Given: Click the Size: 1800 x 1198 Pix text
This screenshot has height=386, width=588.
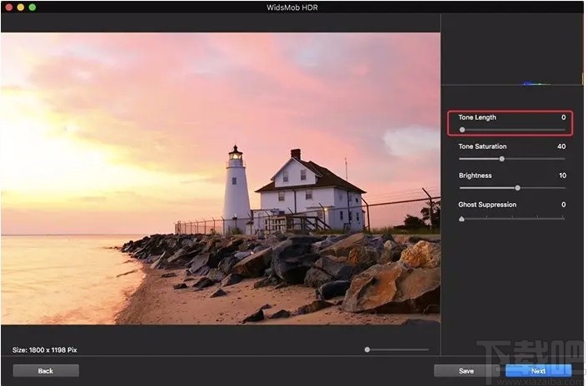Looking at the screenshot, I should [45, 350].
